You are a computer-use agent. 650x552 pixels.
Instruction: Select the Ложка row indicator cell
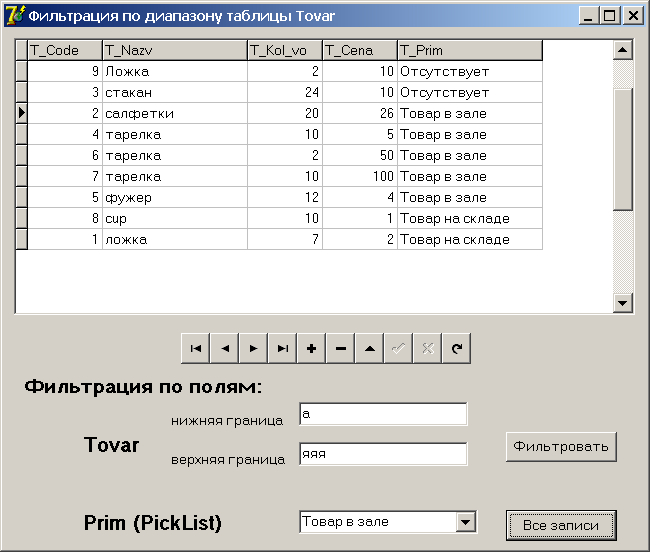[x=22, y=71]
